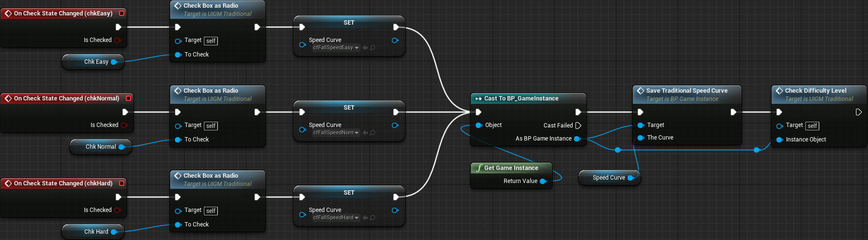Select the middle SET node header
868x240 pixels.
(x=349, y=108)
